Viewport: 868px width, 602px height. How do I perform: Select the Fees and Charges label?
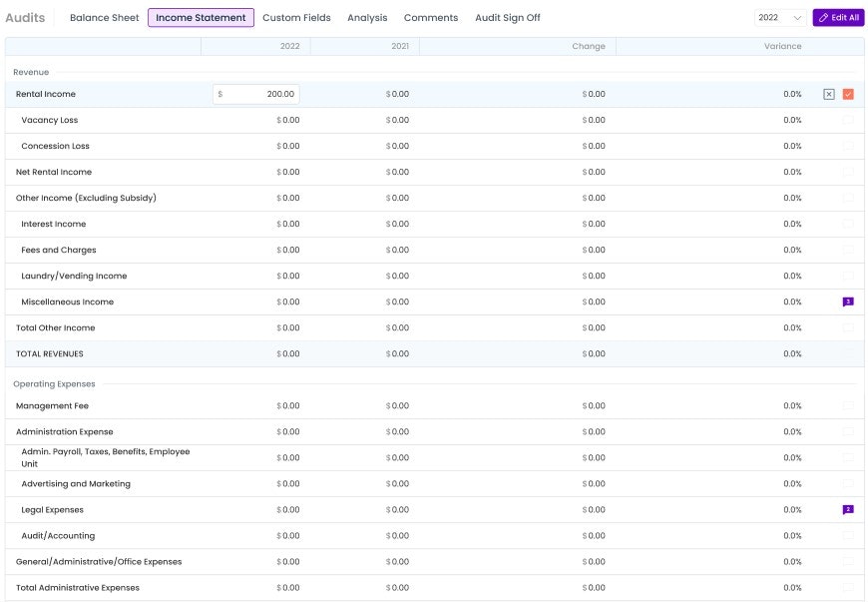click(58, 251)
